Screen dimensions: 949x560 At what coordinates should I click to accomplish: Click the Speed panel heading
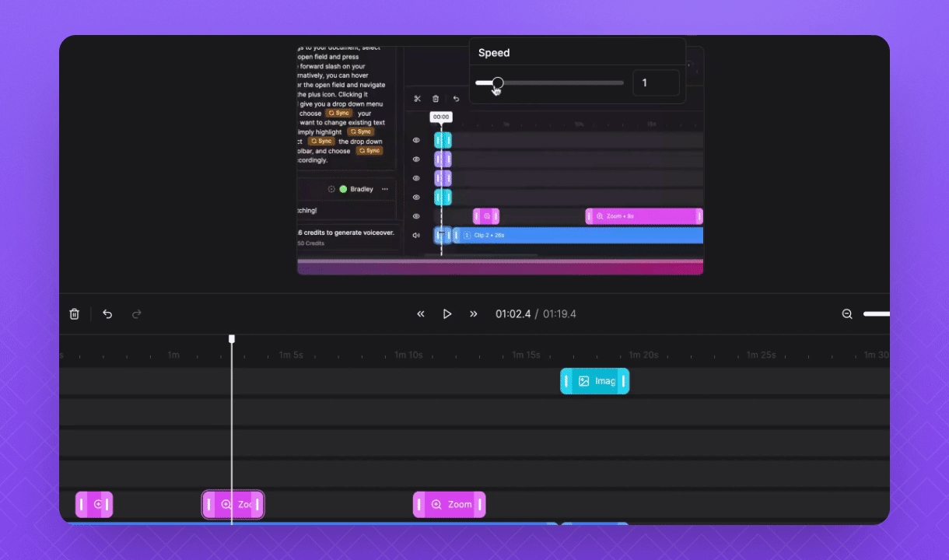pyautogui.click(x=494, y=53)
